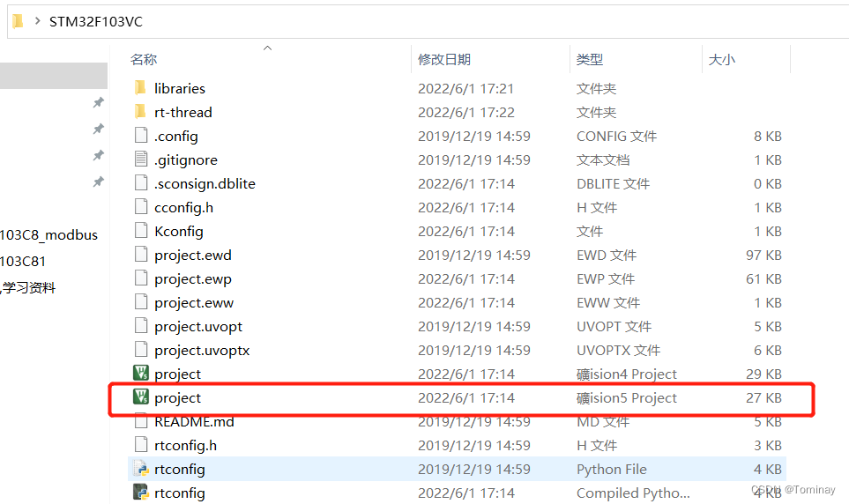Open the rt-thread folder icon
The width and height of the screenshot is (849, 504).
(140, 112)
